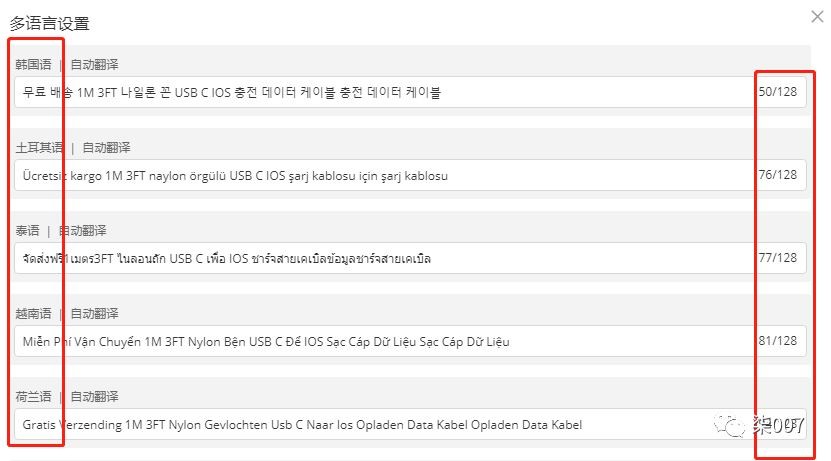Close the 多语言设置 dialog

[817, 17]
